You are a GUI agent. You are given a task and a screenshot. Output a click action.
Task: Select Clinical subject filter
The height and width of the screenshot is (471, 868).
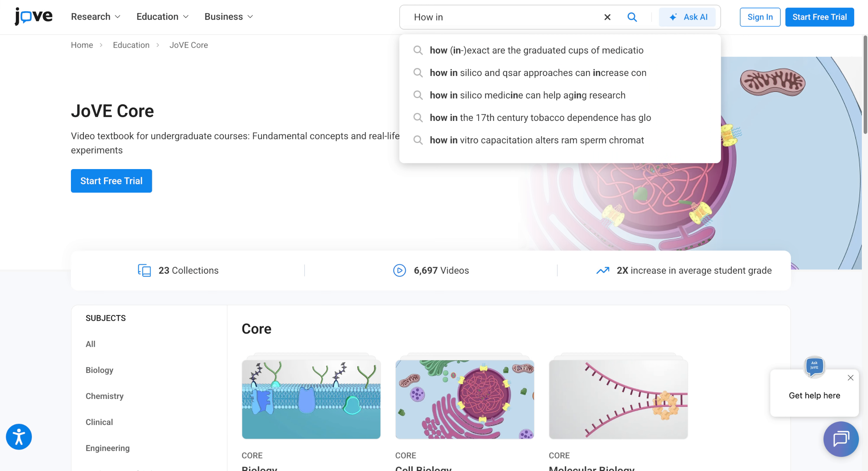[x=99, y=422]
